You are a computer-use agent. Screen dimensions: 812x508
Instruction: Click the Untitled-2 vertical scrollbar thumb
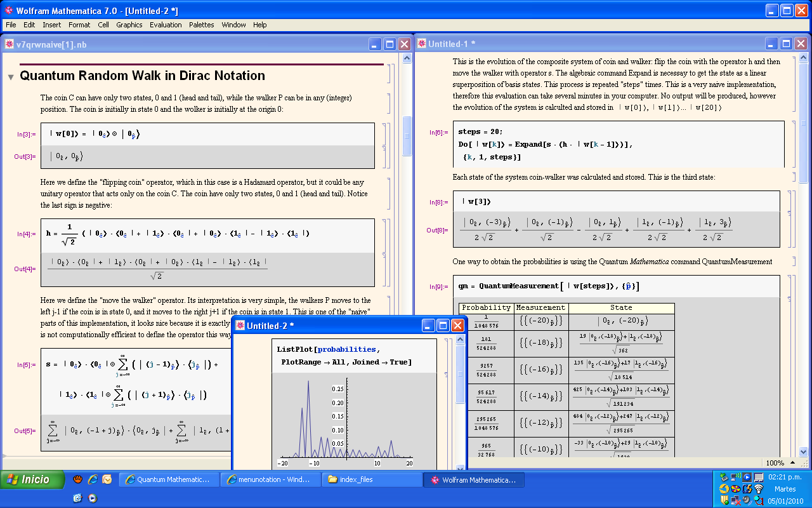click(x=461, y=374)
